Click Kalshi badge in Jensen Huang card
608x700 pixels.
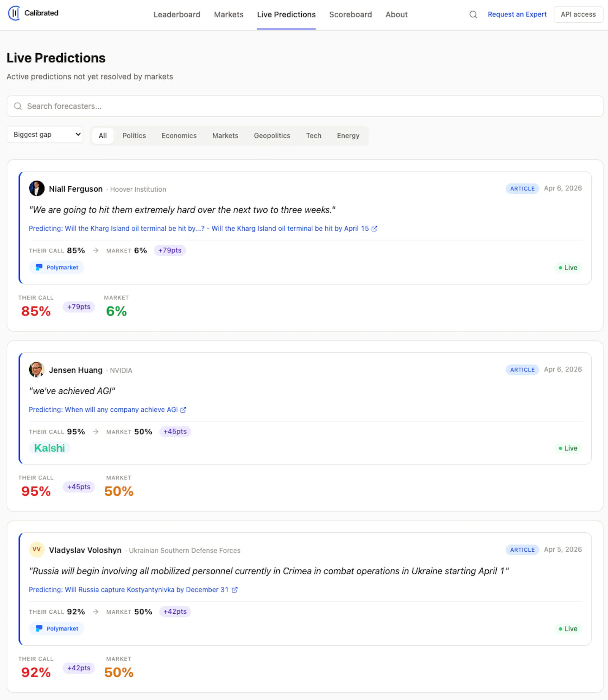click(50, 448)
